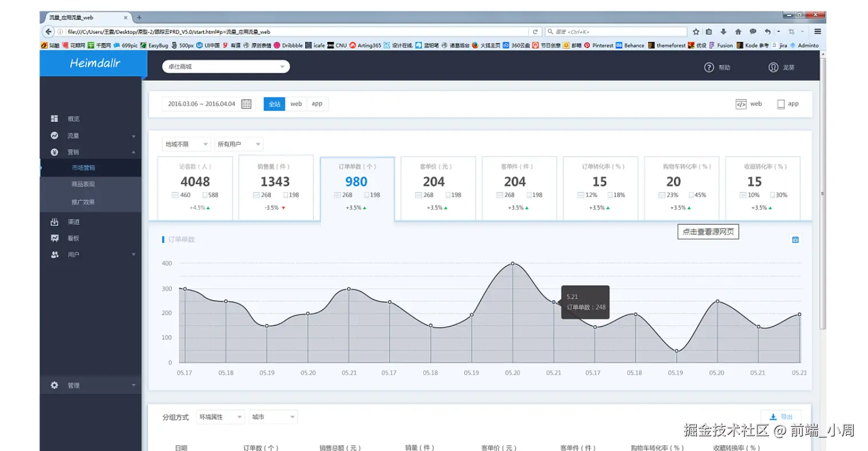Open the 环境属性 grouping dropdown
The height and width of the screenshot is (451, 868).
point(220,417)
